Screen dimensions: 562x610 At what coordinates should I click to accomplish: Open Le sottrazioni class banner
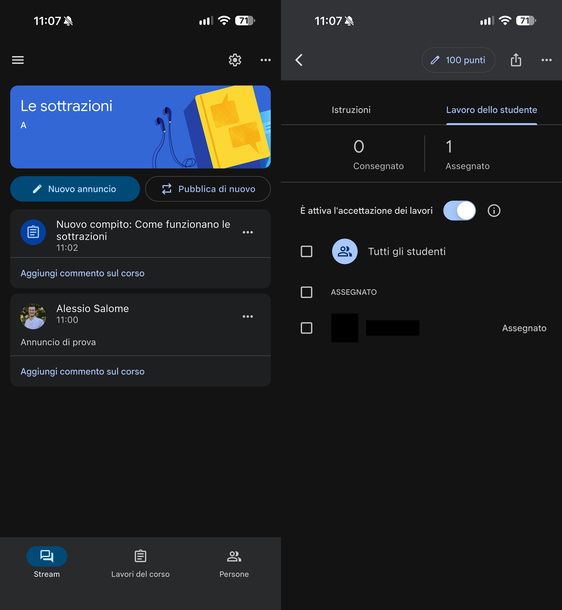coord(140,127)
